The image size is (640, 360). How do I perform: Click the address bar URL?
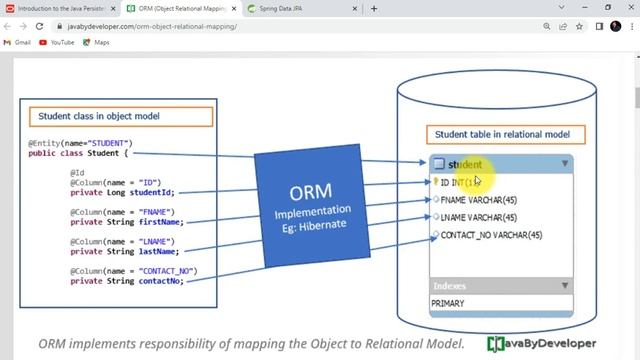(x=152, y=27)
